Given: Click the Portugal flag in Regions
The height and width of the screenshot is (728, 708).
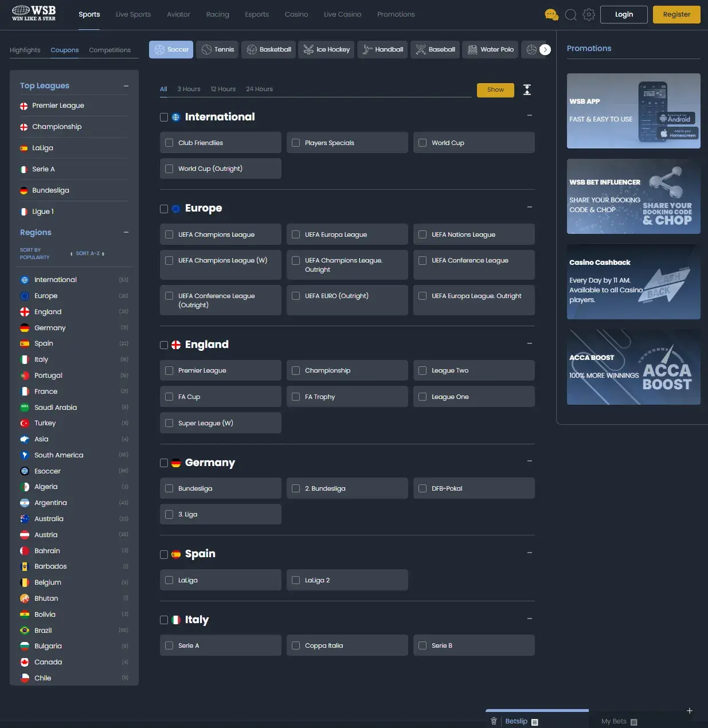Looking at the screenshot, I should 25,376.
